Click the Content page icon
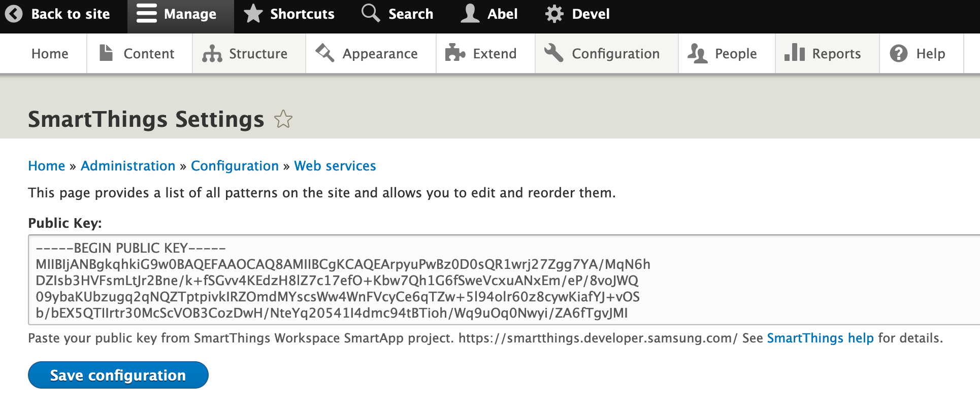Viewport: 980px width, 414px height. pyautogui.click(x=106, y=53)
